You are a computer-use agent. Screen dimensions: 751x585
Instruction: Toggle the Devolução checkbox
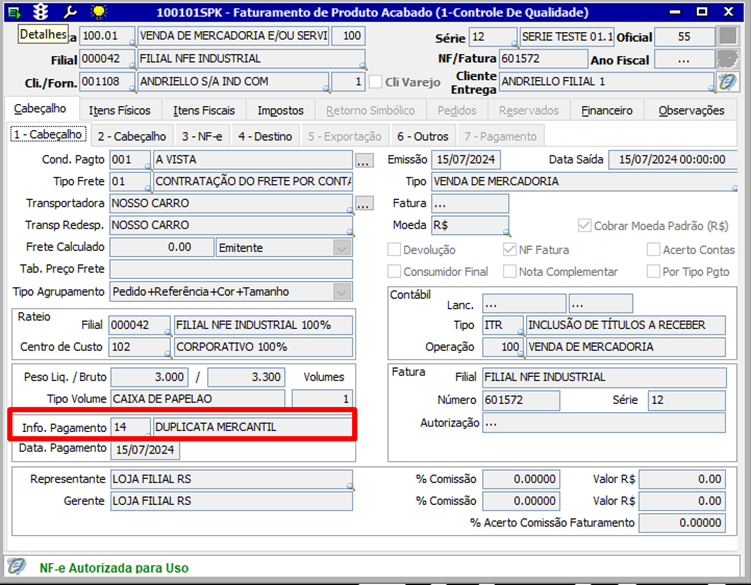(394, 250)
